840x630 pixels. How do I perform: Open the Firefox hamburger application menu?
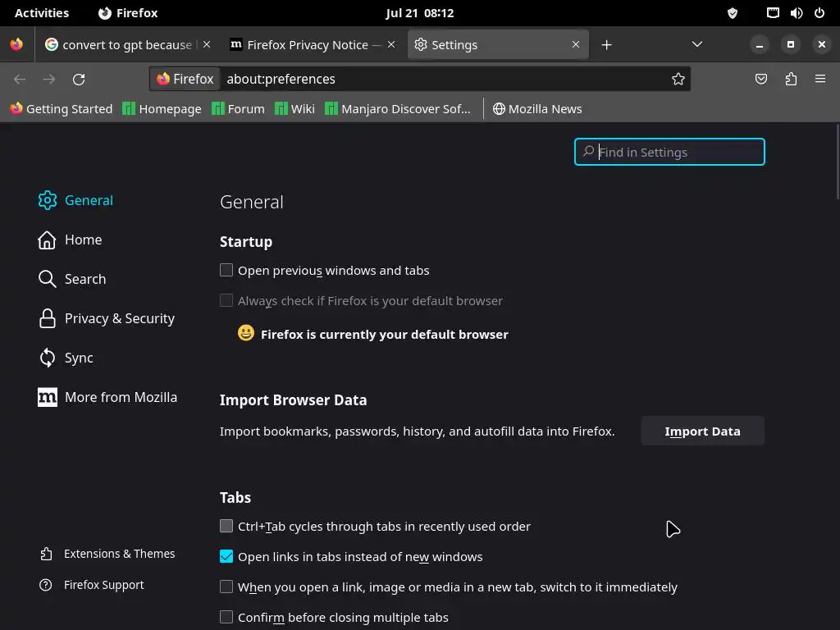point(820,79)
